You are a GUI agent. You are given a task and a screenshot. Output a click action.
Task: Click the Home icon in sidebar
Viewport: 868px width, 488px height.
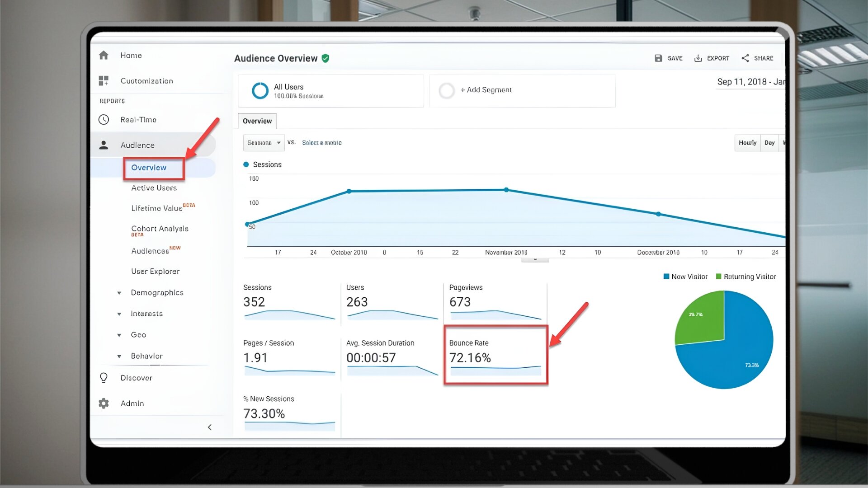pyautogui.click(x=104, y=55)
